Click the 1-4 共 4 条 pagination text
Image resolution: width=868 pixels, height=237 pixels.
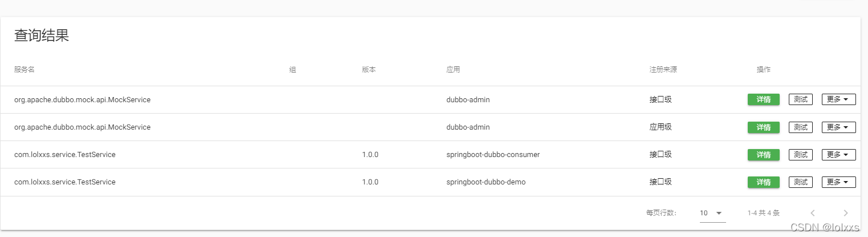[764, 213]
